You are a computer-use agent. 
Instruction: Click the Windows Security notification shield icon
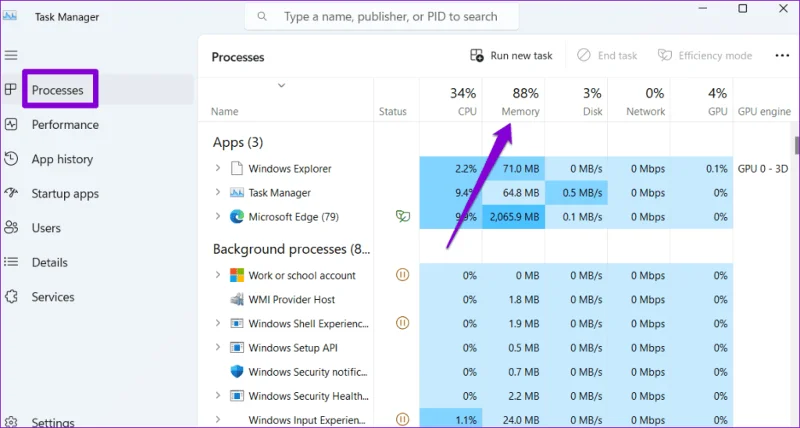[x=237, y=372]
